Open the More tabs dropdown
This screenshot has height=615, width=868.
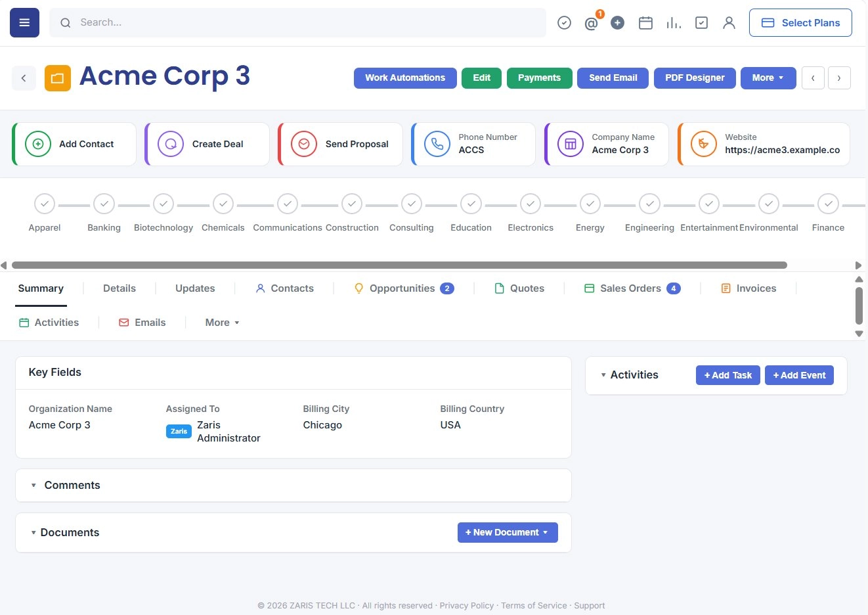click(x=222, y=323)
